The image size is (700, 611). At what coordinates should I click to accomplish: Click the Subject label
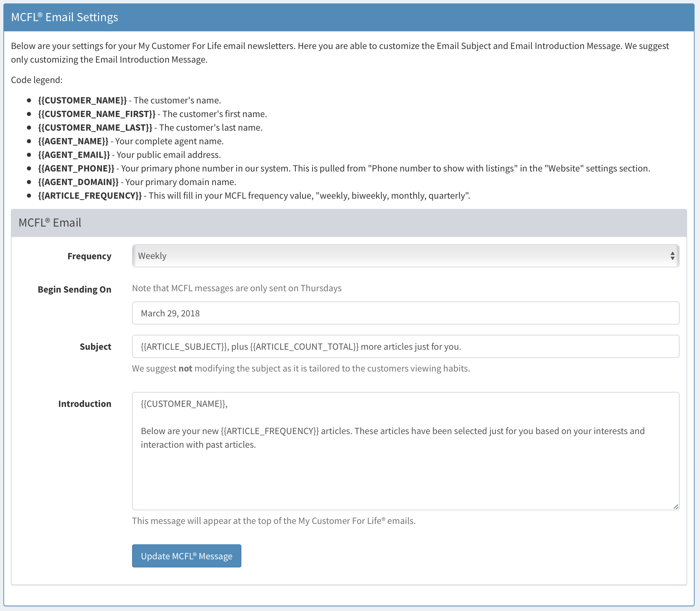click(x=96, y=347)
